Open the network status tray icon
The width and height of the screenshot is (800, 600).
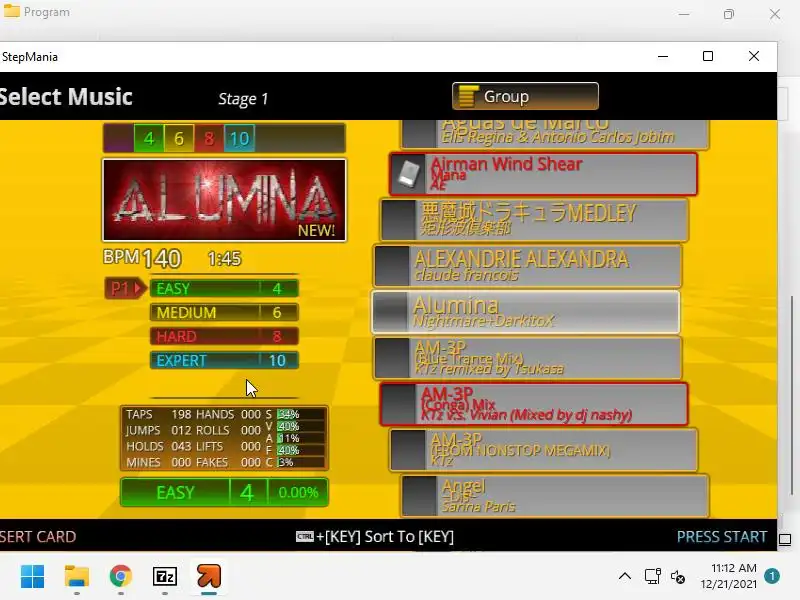[653, 577]
